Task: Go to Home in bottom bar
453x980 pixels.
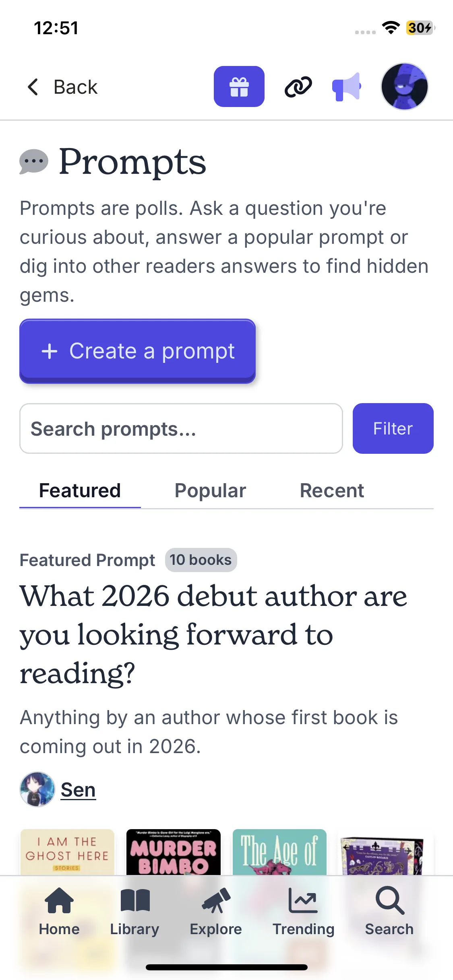Action: [x=59, y=911]
